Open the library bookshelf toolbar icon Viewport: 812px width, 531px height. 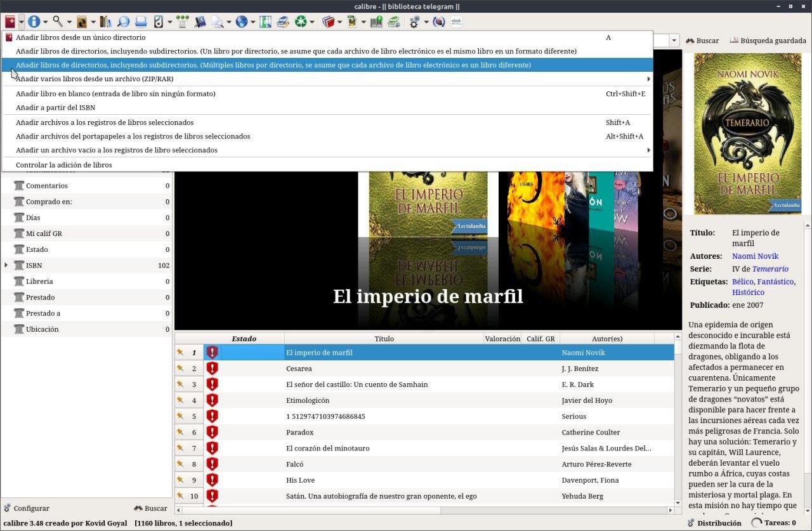[106, 22]
